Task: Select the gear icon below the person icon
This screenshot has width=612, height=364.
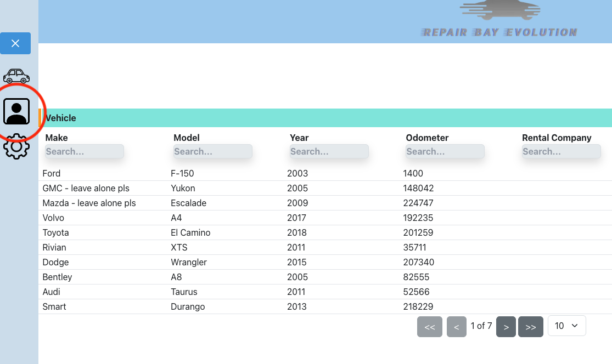Action: pos(16,146)
